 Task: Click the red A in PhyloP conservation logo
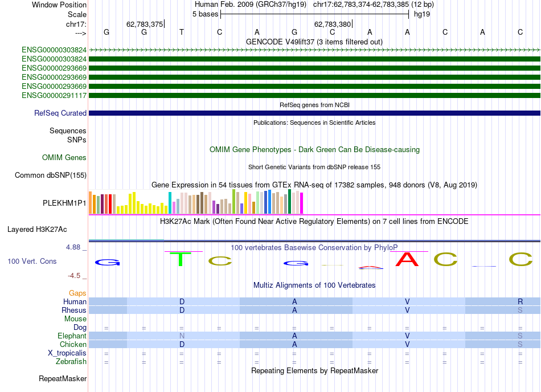pyautogui.click(x=407, y=259)
